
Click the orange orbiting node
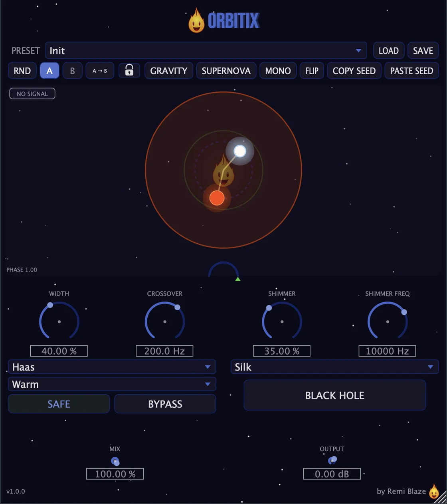[217, 198]
